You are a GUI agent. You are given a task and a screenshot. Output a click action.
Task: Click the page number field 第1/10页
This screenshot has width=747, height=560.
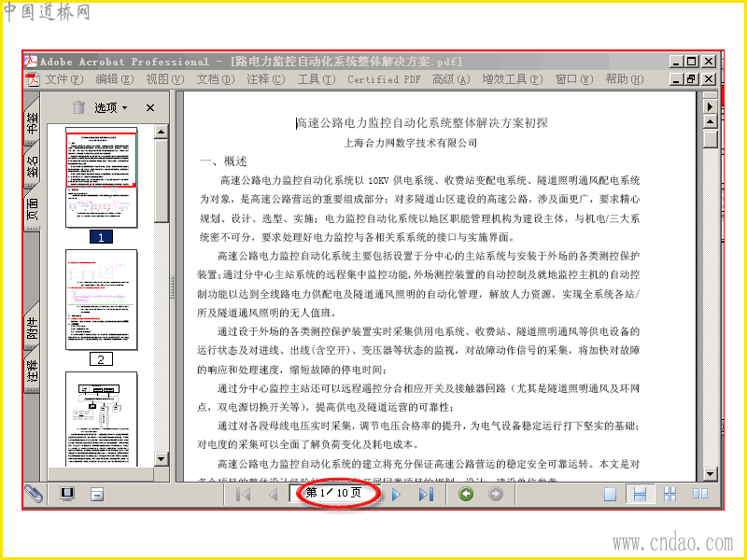pos(334,493)
